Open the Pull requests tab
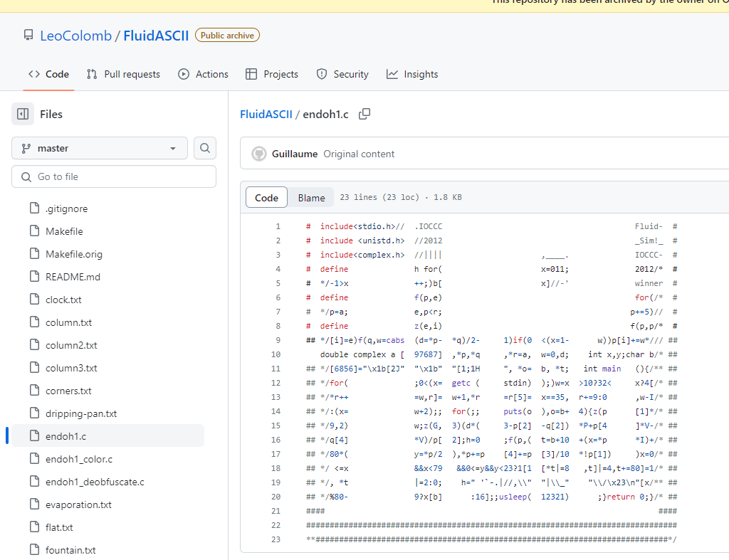Viewport: 729px width, 560px height. [x=123, y=74]
